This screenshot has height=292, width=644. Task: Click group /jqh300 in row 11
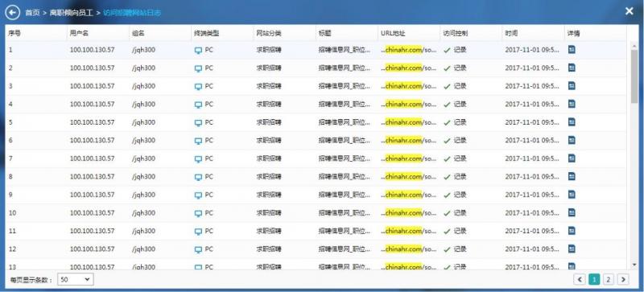pyautogui.click(x=144, y=231)
